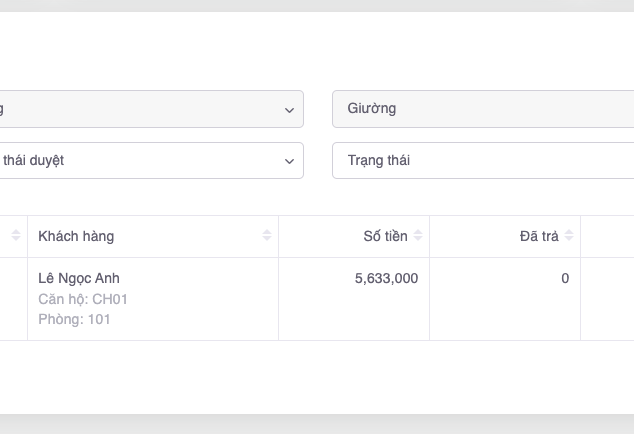Open the Giường dropdown
The image size is (634, 434).
482,109
